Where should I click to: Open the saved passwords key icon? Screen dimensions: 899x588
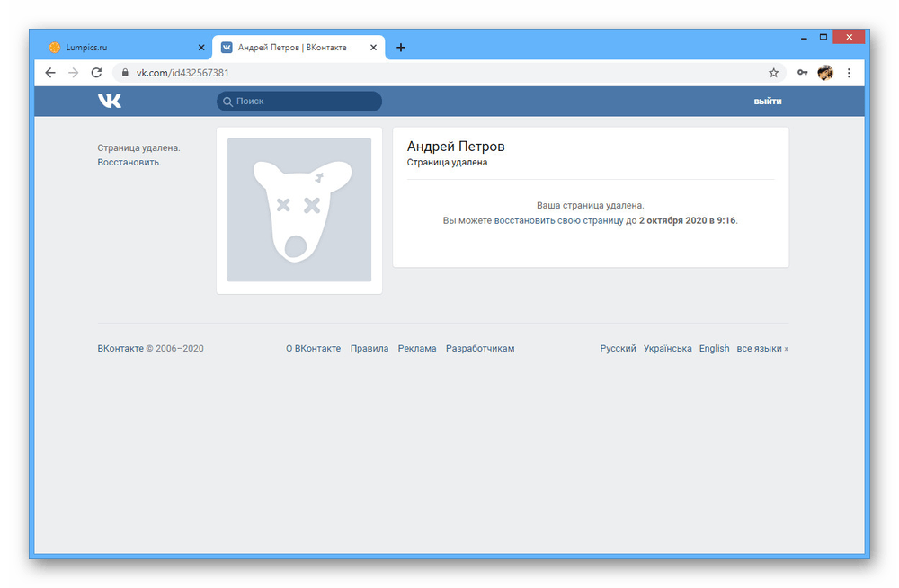click(802, 73)
